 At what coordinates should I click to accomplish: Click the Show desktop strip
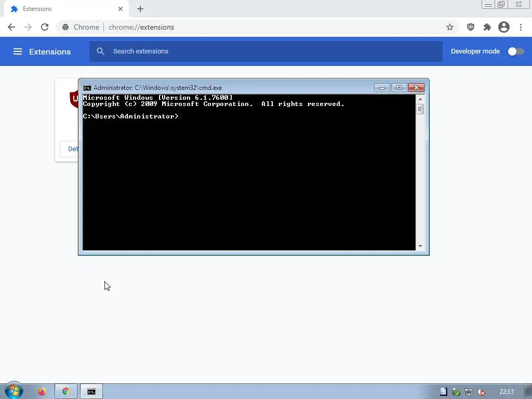click(x=528, y=392)
